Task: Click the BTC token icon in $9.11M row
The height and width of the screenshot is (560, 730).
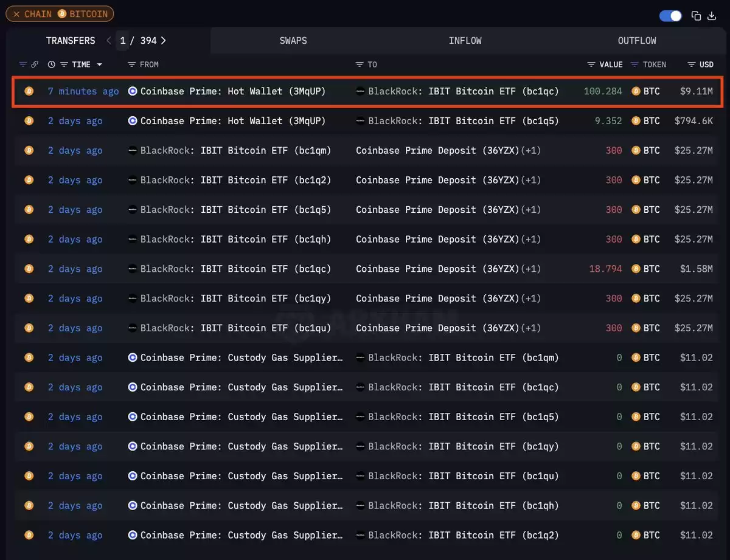Action: [636, 91]
